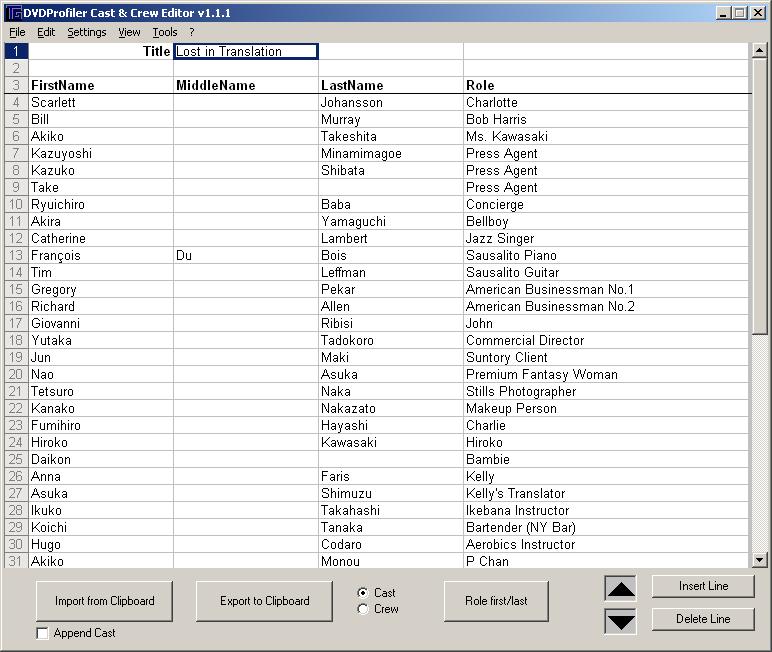Select row header number 13
This screenshot has width=772, height=652.
16,256
